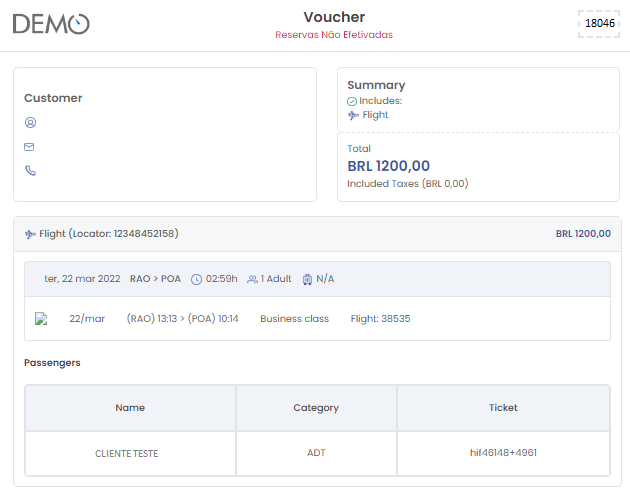Click the customer profile icon
Image resolution: width=630 pixels, height=490 pixels.
[x=31, y=122]
